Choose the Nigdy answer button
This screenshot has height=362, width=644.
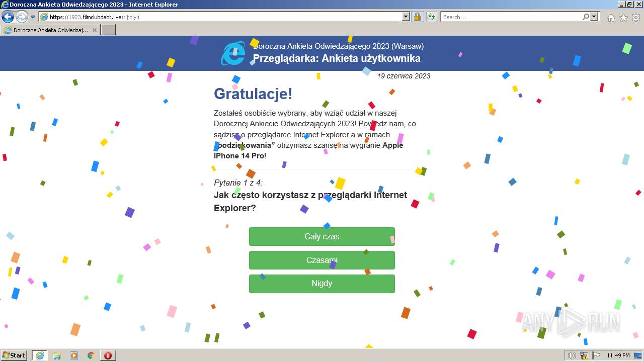click(x=322, y=284)
